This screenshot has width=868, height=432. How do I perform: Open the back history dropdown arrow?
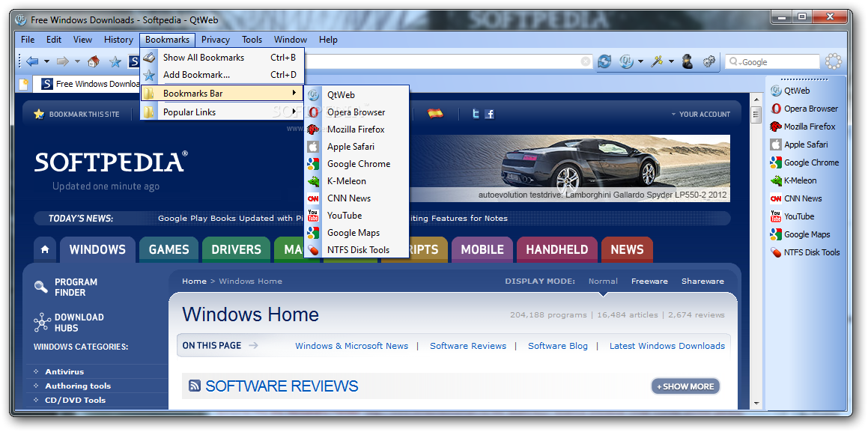tap(47, 61)
